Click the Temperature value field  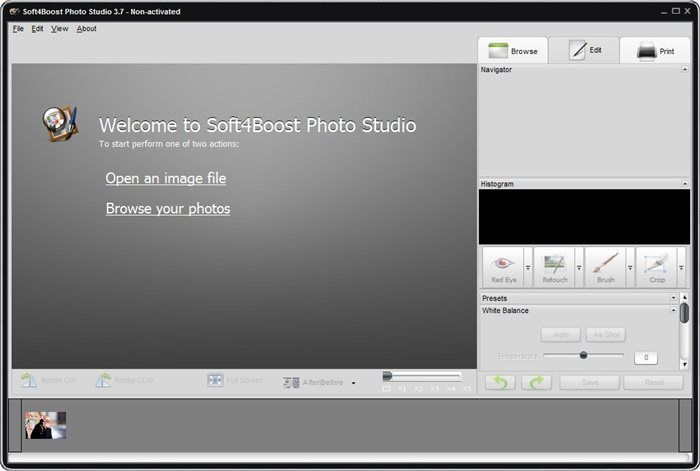646,357
